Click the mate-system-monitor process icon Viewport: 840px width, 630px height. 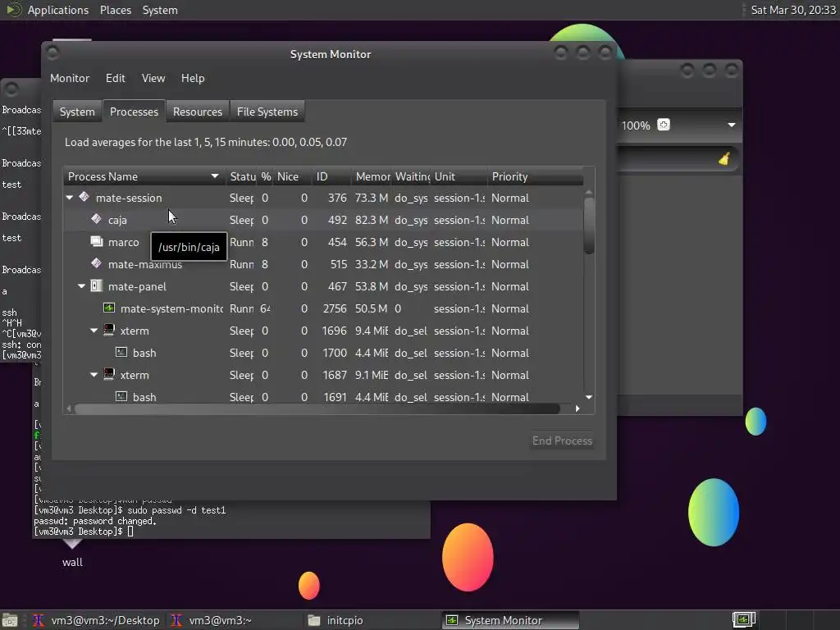[109, 308]
